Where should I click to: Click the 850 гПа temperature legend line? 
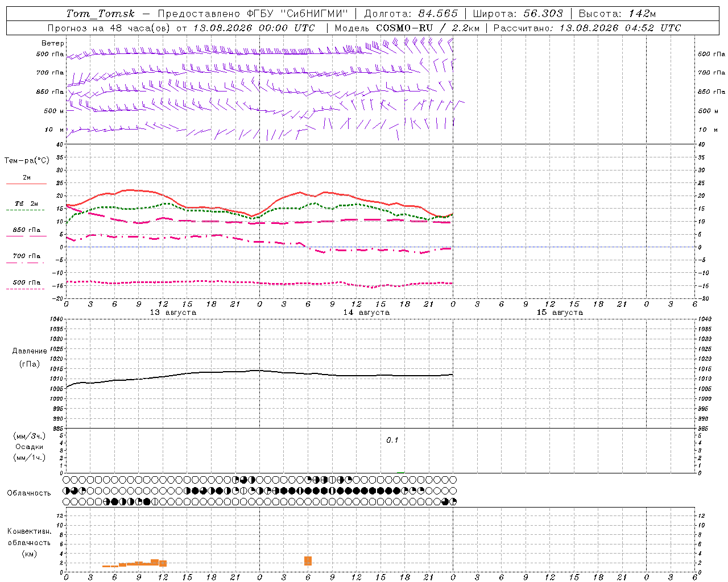pos(26,236)
